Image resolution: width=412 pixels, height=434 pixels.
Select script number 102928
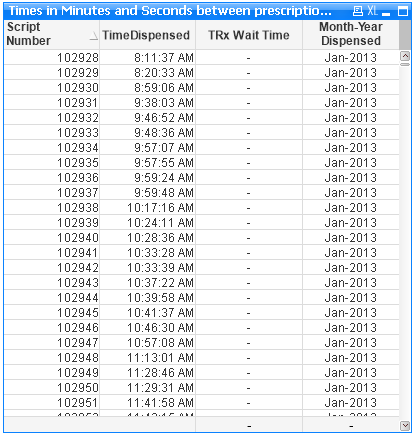(78, 58)
